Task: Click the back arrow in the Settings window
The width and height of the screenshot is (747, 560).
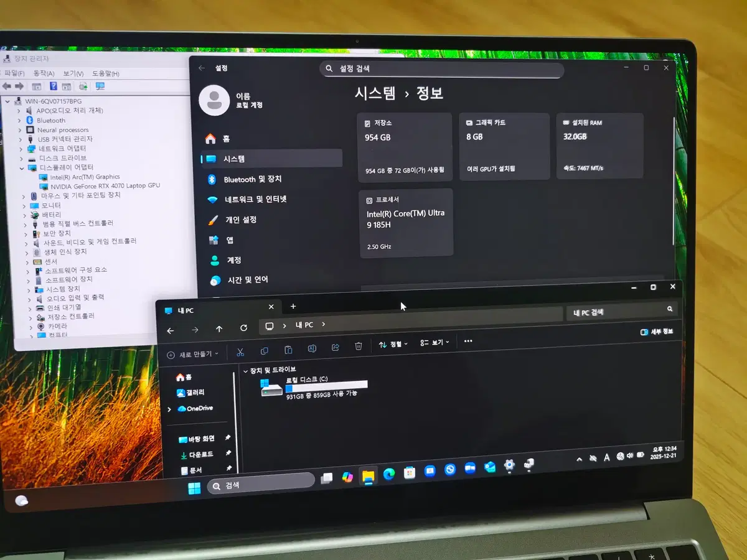Action: pyautogui.click(x=201, y=68)
